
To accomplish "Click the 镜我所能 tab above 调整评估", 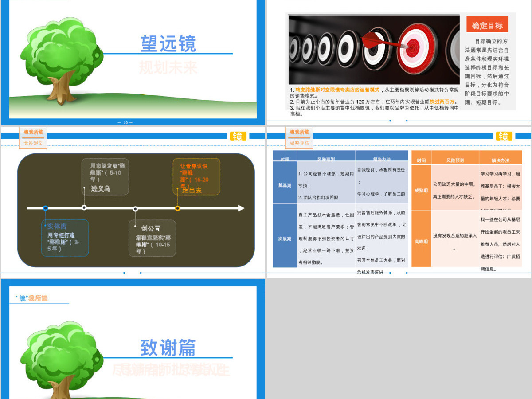I will click(x=299, y=132).
